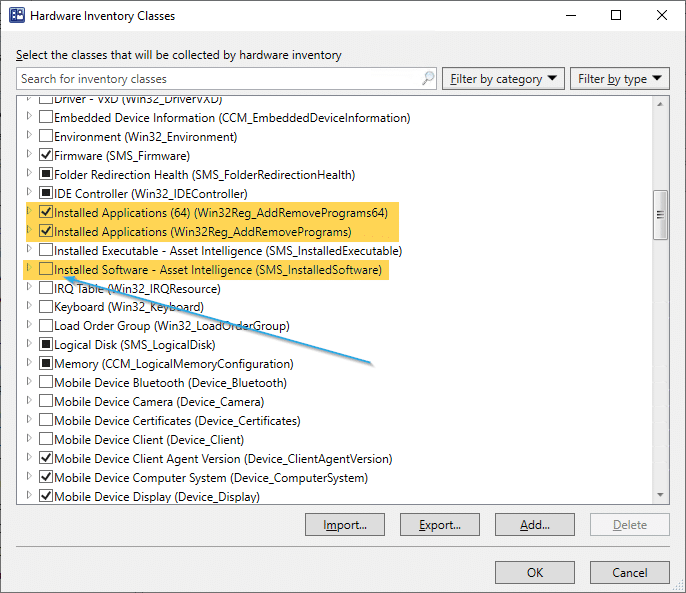
Task: Click in the Search for inventory classes field
Action: click(x=220, y=79)
